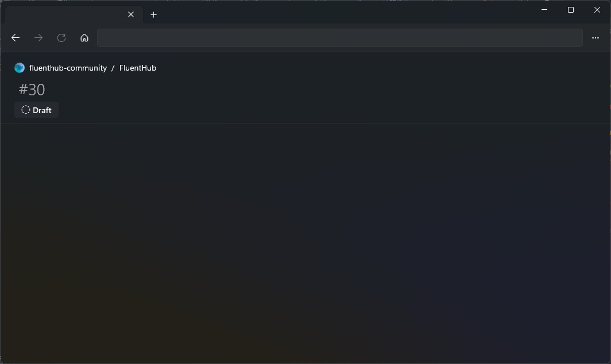The image size is (611, 364).
Task: Click the greyed forward button state
Action: (x=38, y=37)
